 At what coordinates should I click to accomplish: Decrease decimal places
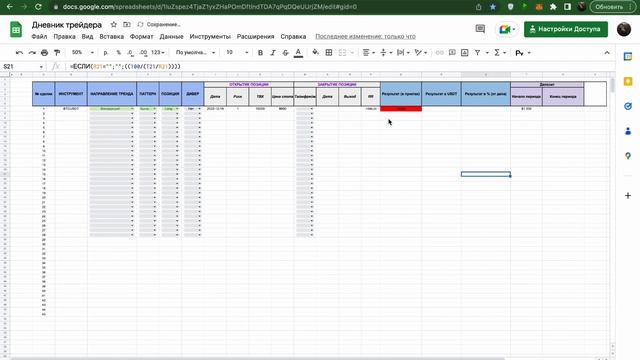(130, 53)
